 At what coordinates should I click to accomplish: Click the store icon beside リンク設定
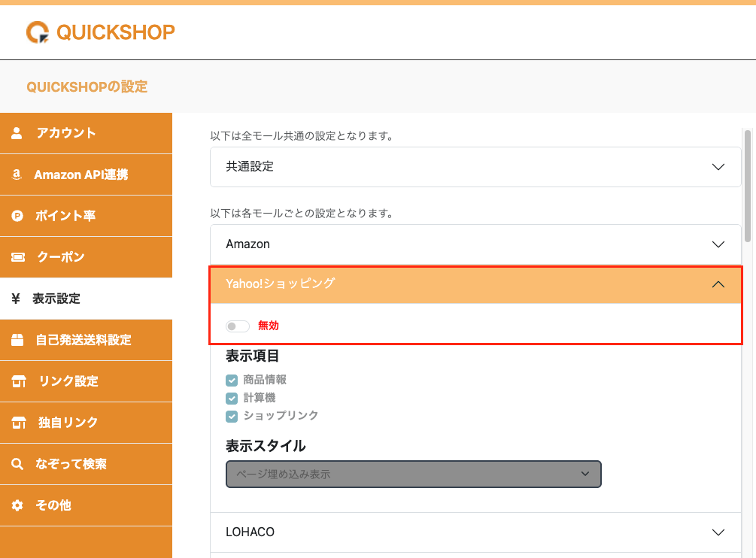tap(18, 381)
